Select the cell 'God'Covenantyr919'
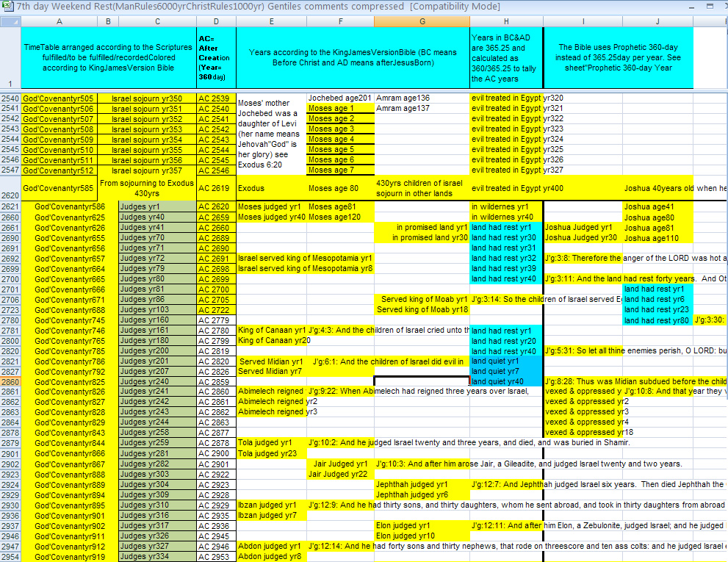The image size is (728, 562). pyautogui.click(x=70, y=557)
